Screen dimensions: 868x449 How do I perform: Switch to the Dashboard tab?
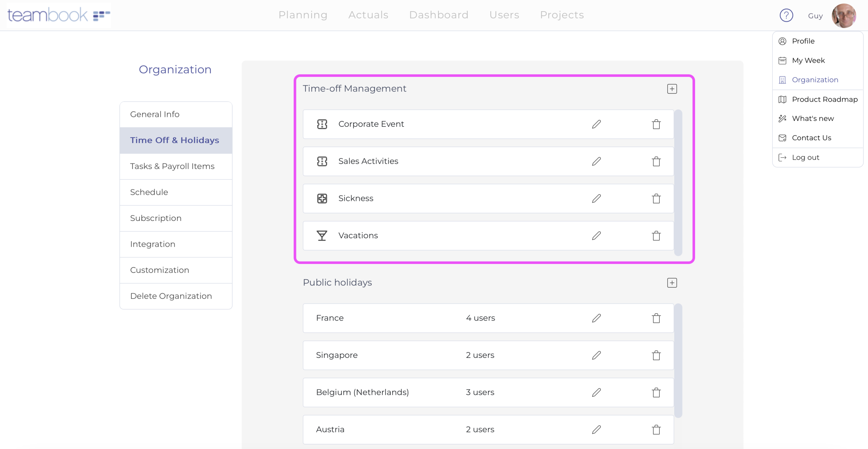click(439, 15)
